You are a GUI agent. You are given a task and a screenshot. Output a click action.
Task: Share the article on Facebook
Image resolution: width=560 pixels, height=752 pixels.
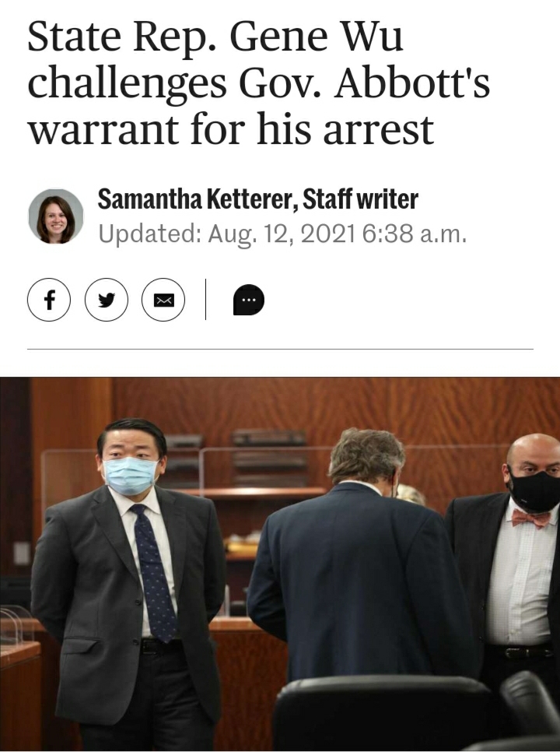click(49, 300)
